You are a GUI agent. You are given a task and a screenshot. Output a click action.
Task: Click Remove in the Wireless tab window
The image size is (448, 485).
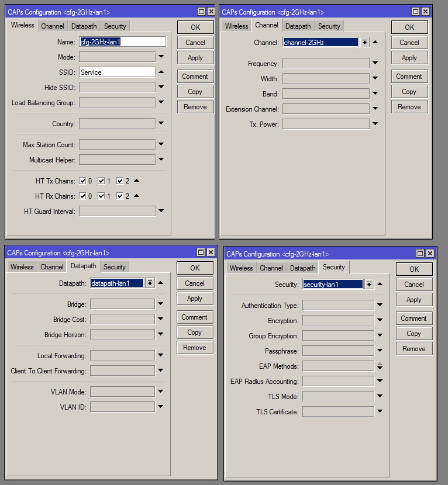tap(195, 107)
